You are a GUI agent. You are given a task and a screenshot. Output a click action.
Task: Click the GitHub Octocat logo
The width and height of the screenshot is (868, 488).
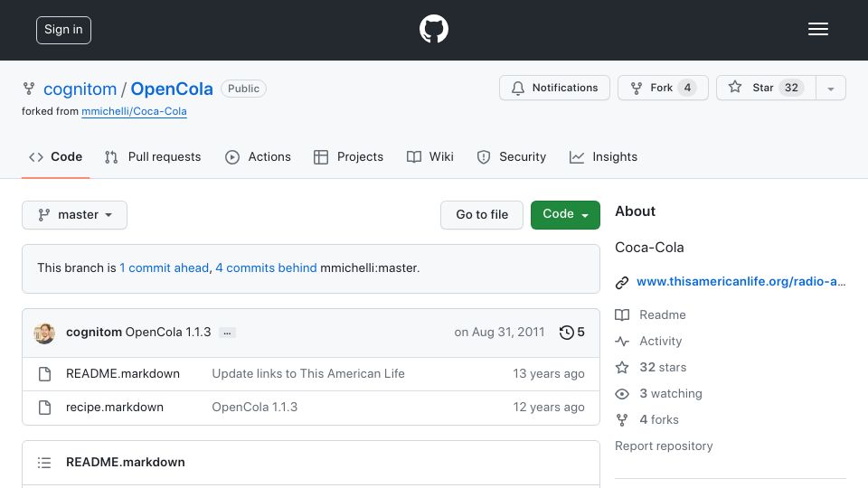click(x=433, y=29)
